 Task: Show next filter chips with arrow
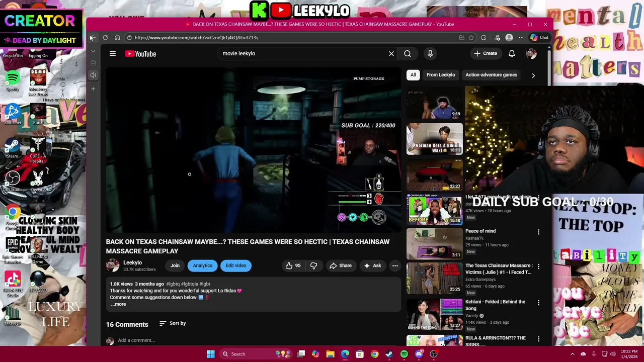pyautogui.click(x=533, y=75)
